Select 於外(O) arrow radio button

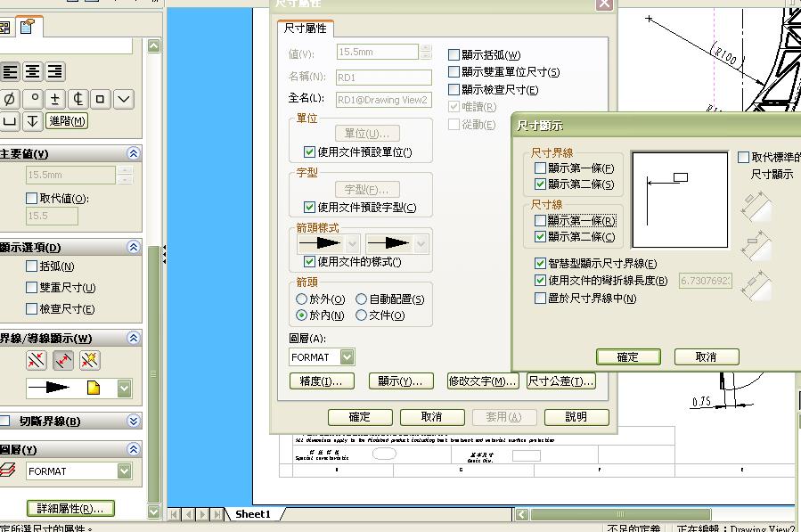pyautogui.click(x=301, y=299)
